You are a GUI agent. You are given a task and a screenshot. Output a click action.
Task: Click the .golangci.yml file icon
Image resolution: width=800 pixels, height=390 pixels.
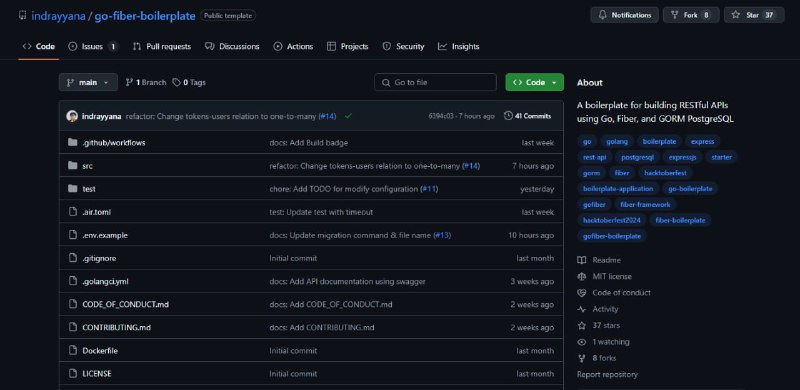tap(72, 281)
